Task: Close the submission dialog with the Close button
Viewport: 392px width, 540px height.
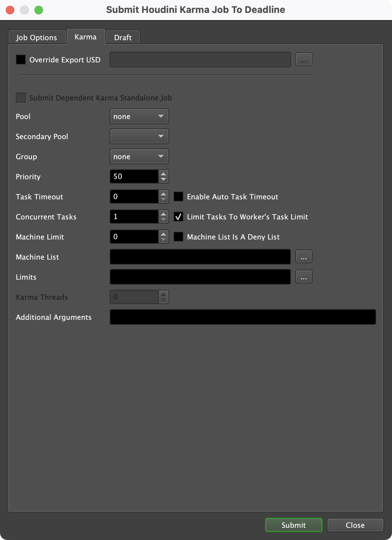Action: click(355, 525)
